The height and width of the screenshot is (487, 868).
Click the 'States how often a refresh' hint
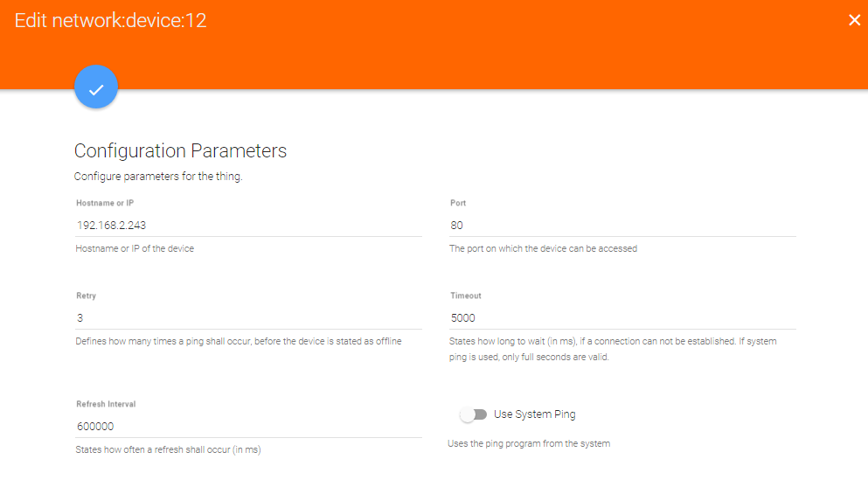coord(169,450)
